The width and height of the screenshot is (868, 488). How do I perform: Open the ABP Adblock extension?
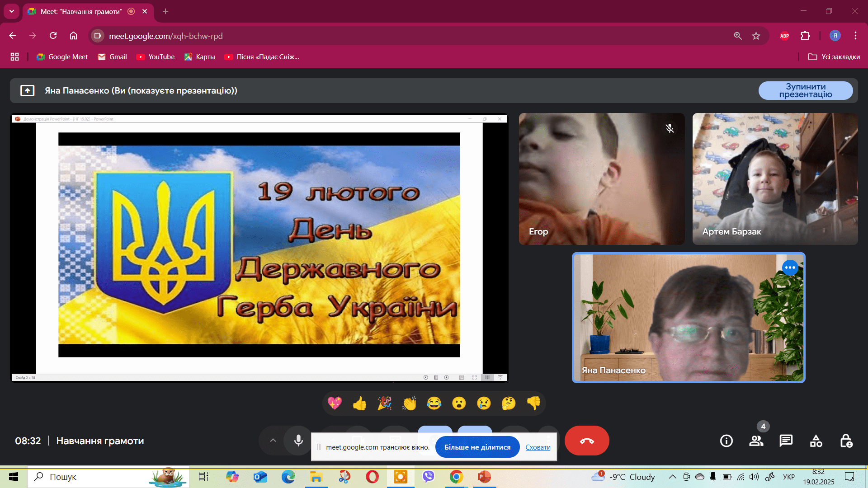(x=784, y=36)
